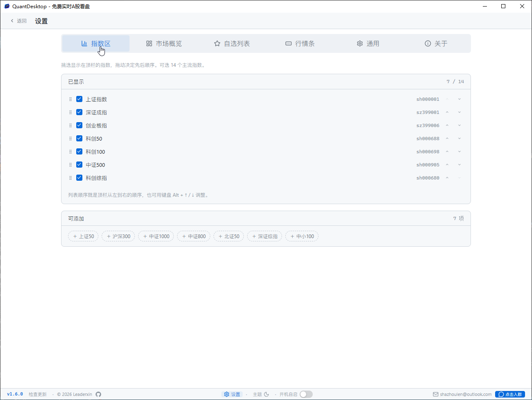Move 中证500 up with arrow
The width and height of the screenshot is (532, 400).
point(447,165)
